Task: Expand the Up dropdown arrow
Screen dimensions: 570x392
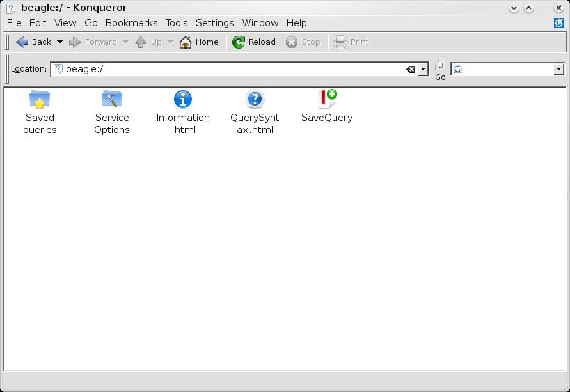Action: tap(170, 42)
